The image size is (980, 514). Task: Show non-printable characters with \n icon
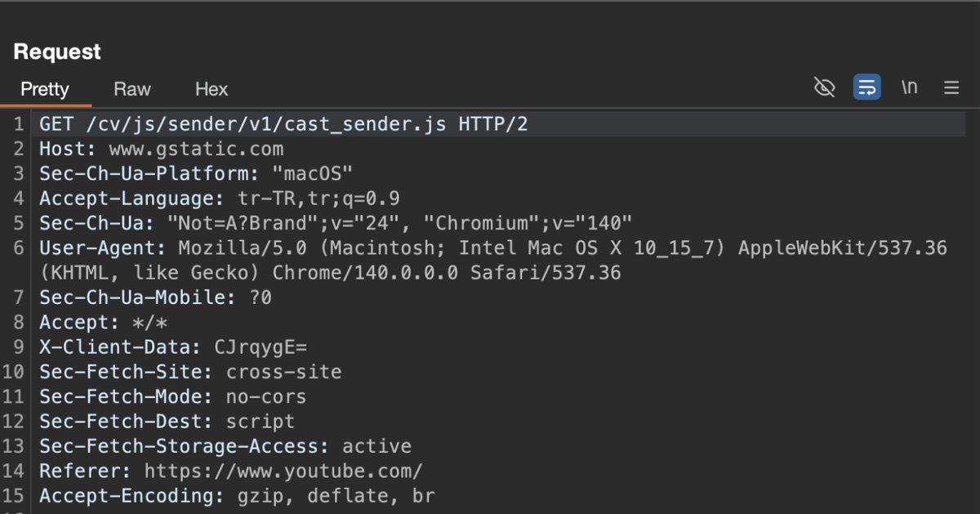909,87
